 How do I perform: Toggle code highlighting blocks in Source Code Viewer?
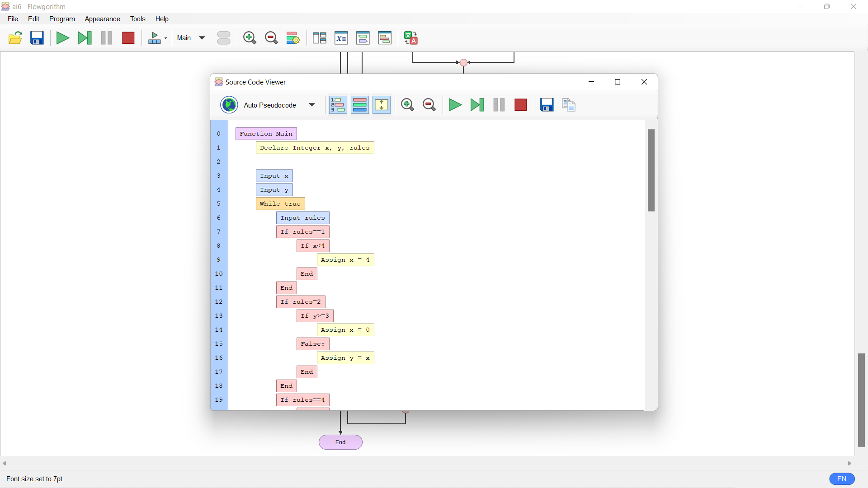(360, 105)
